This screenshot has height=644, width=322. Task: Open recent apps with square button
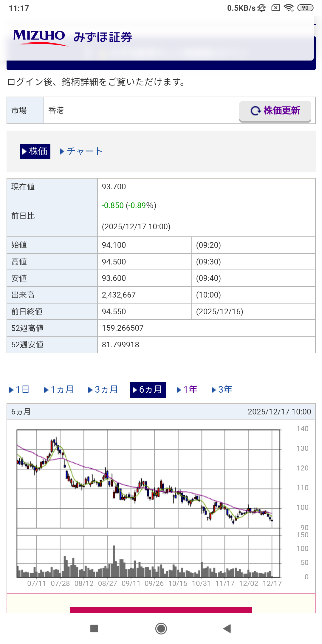[x=94, y=628]
